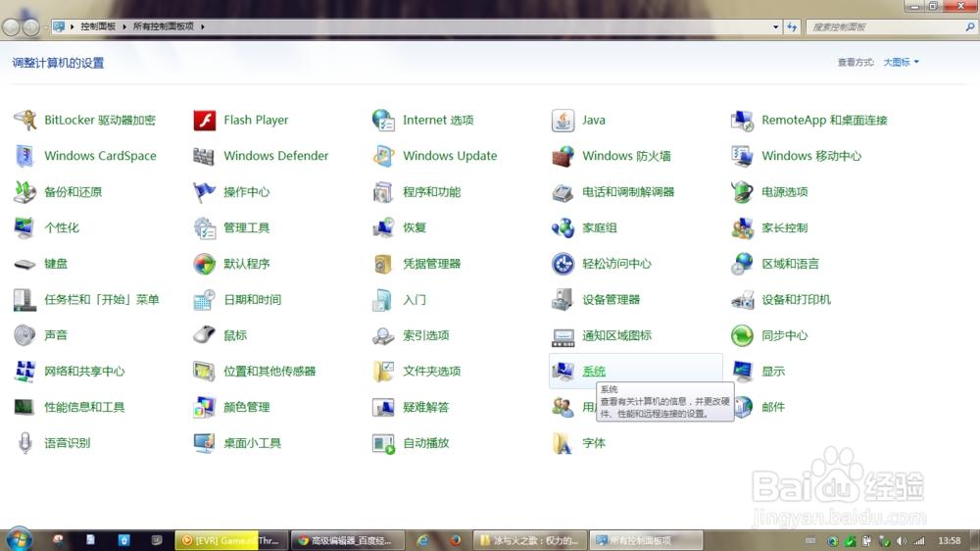The height and width of the screenshot is (551, 980).
Task: Click the 桌面小工具 link
Action: pyautogui.click(x=253, y=443)
